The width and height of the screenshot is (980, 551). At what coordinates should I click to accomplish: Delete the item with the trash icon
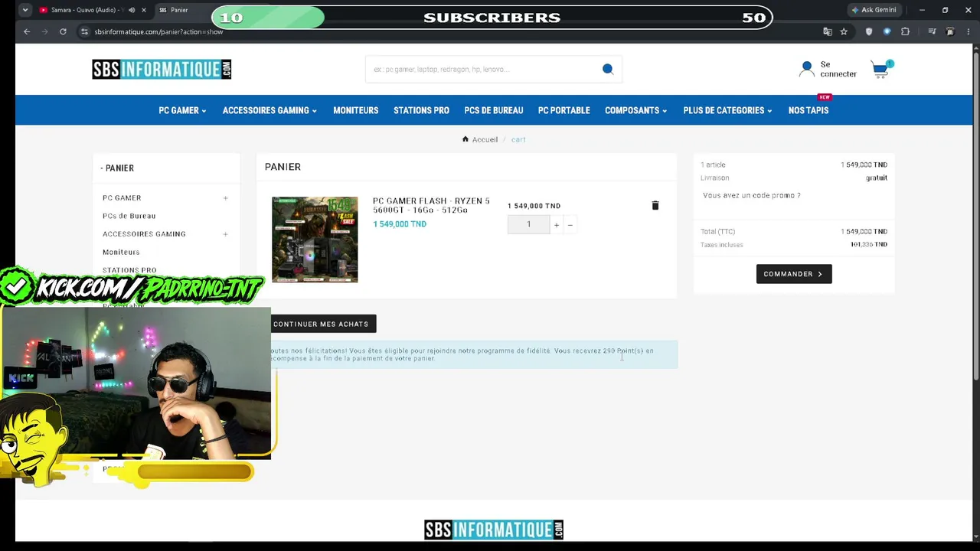(x=655, y=205)
